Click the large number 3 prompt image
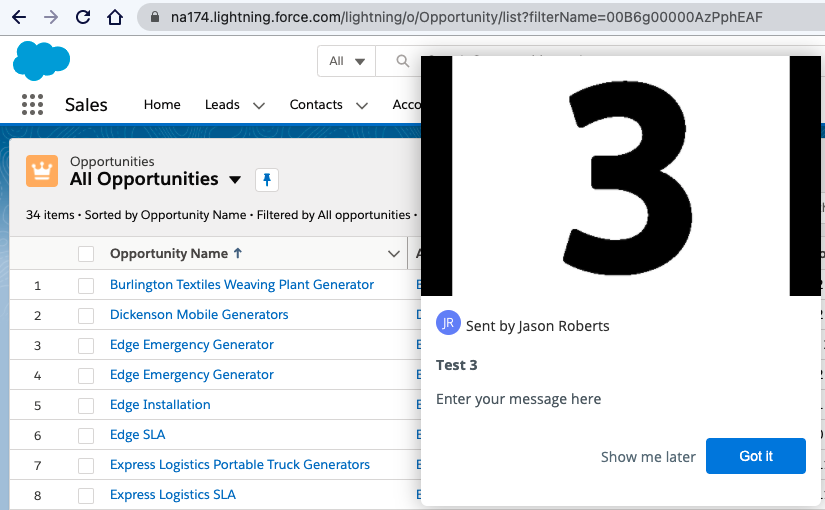Screen dimensions: 825x510 pos(621,176)
